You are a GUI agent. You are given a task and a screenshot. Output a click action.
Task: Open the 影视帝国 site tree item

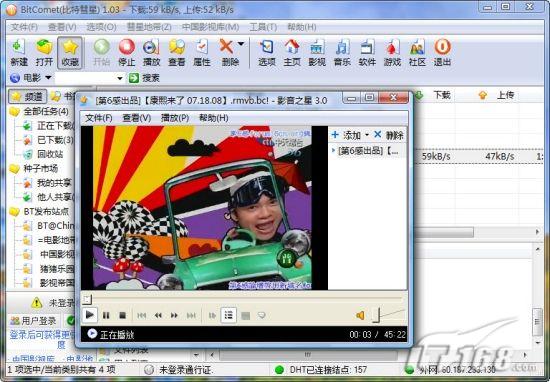(x=57, y=283)
